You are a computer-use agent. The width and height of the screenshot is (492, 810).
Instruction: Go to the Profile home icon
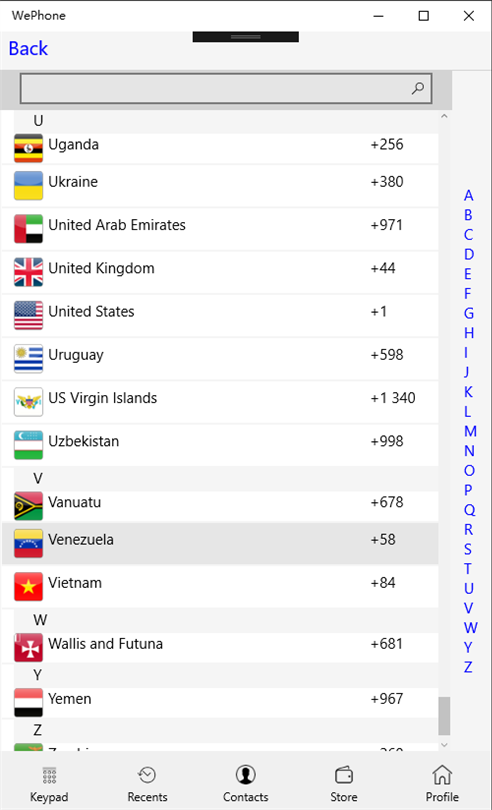pyautogui.click(x=442, y=775)
